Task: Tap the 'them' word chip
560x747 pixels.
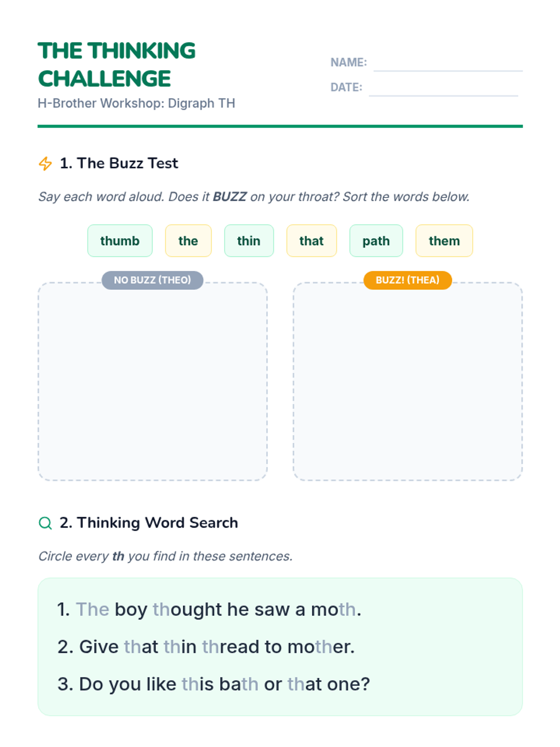Action: coord(444,241)
